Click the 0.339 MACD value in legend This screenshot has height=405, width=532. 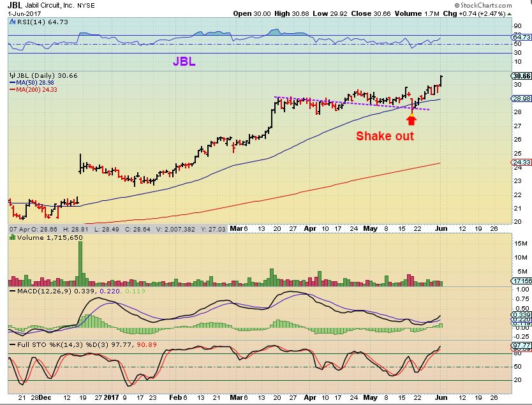[84, 291]
